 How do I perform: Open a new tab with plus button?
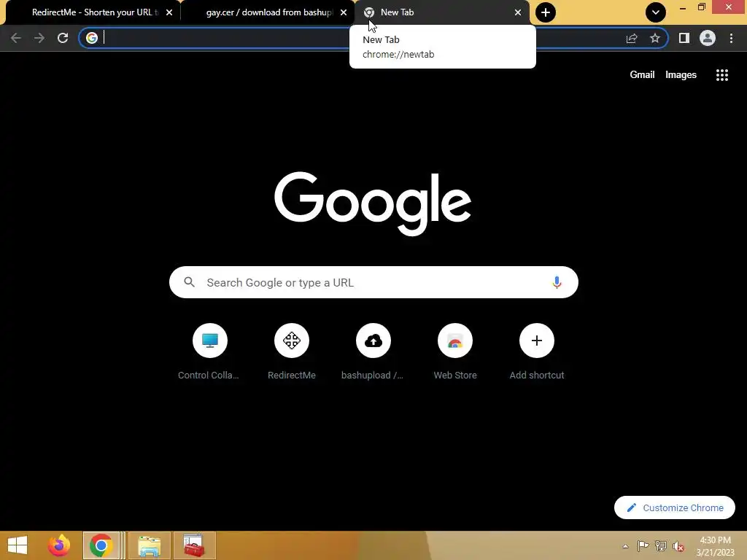[x=546, y=12]
